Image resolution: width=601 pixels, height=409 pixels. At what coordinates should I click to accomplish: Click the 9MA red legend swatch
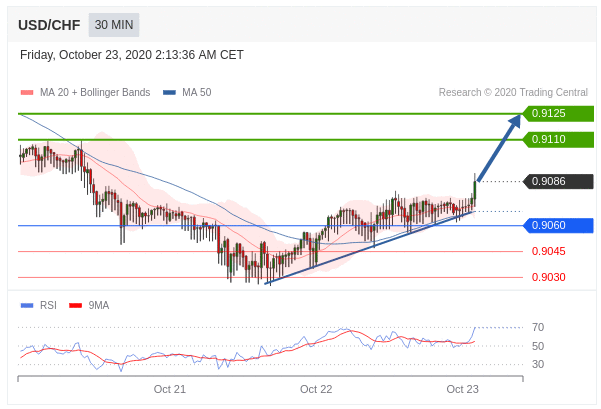point(76,306)
